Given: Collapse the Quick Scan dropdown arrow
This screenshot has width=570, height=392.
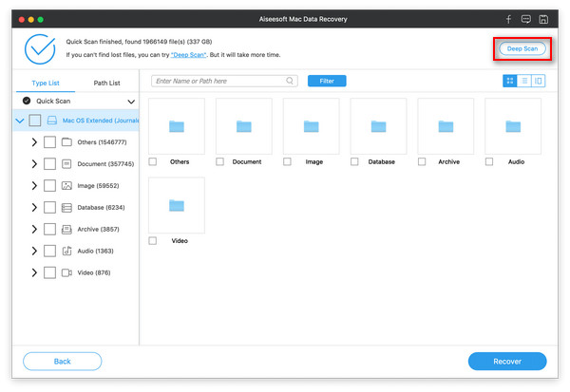Looking at the screenshot, I should 131,102.
